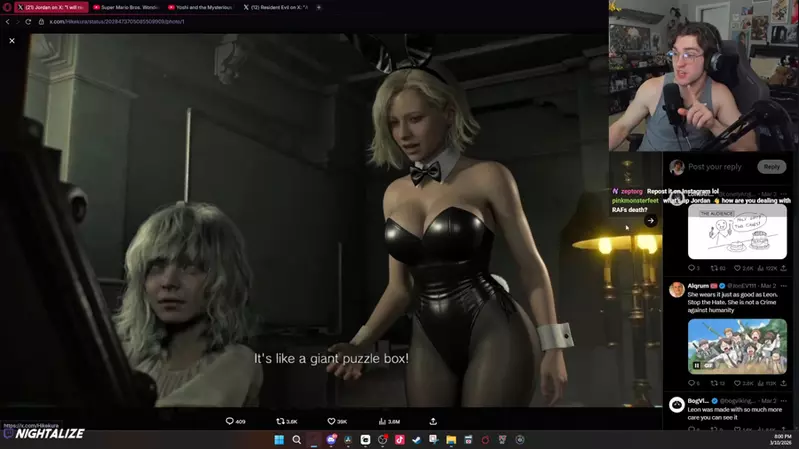Open a new browser tab
This screenshot has width=799, height=449.
tap(319, 7)
